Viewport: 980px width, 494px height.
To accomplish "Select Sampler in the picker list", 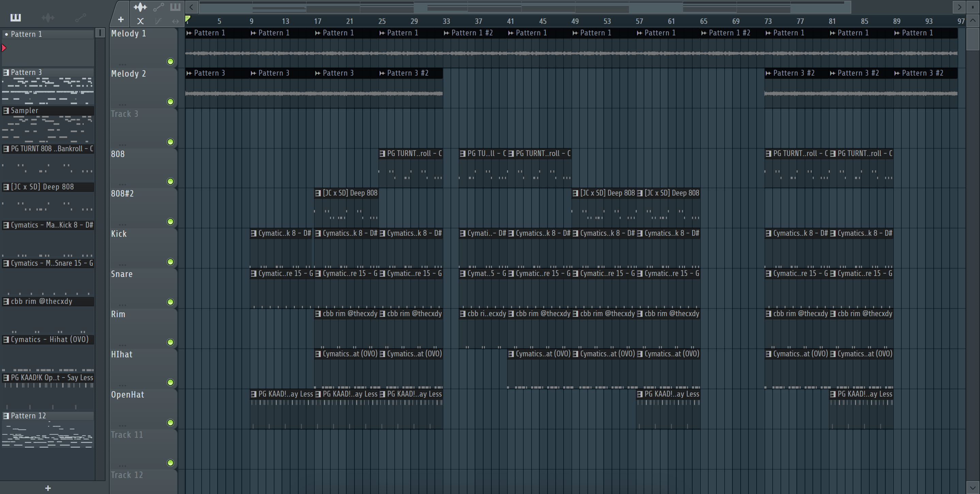I will pyautogui.click(x=48, y=110).
